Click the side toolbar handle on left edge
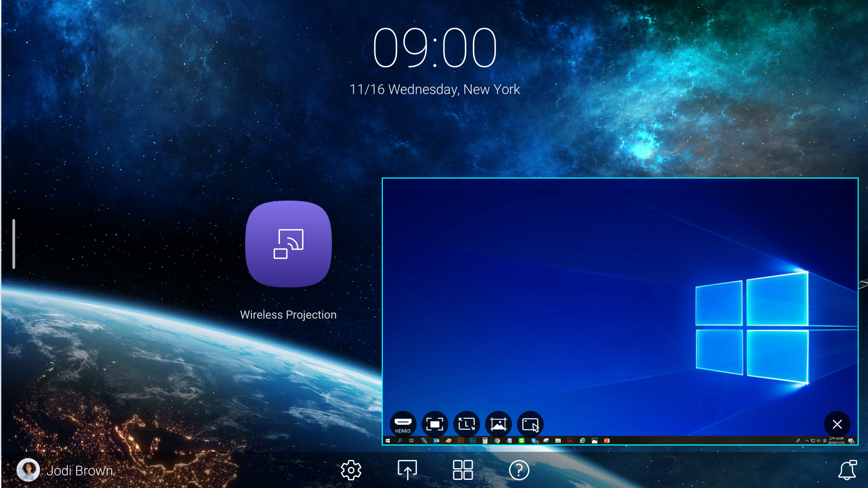This screenshot has height=488, width=868. tap(14, 244)
